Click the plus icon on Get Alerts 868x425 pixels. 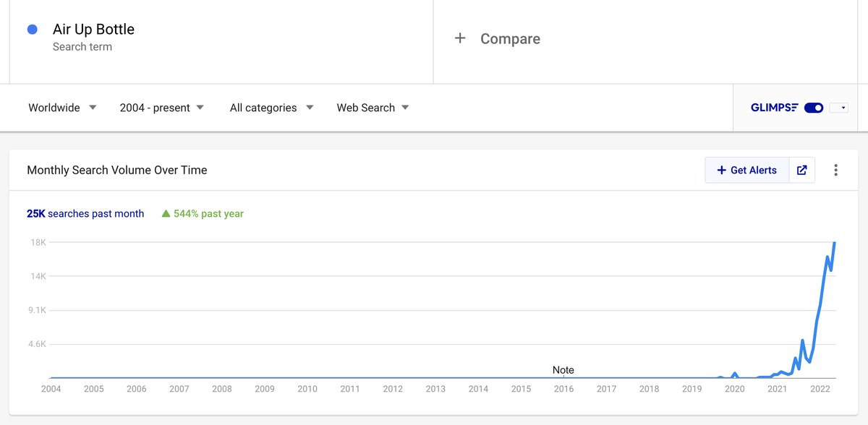(x=721, y=170)
